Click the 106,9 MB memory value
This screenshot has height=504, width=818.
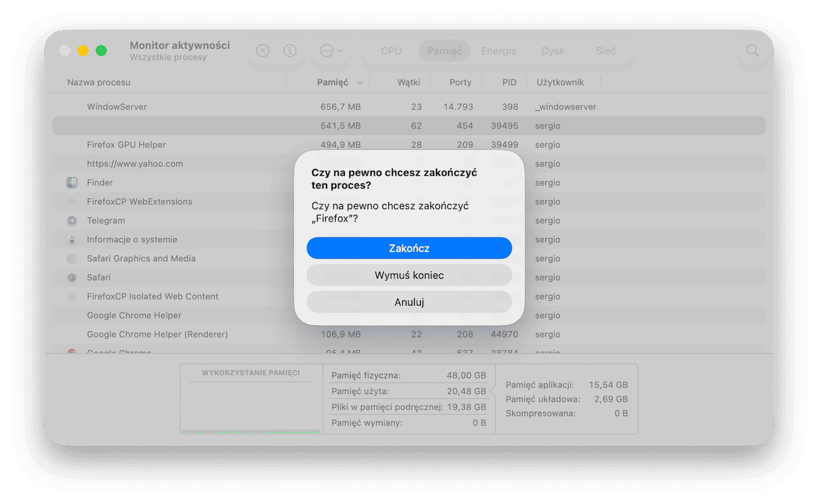(341, 334)
